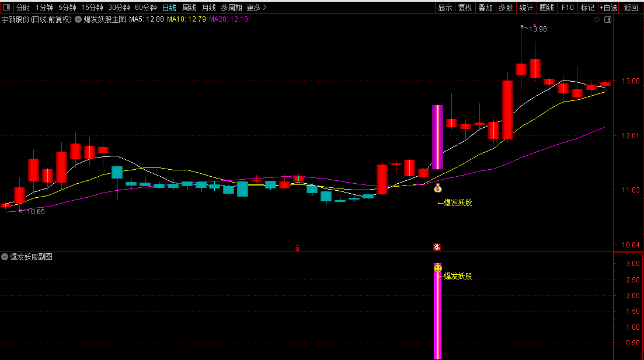Select the 15分钟 period tab

click(92, 8)
